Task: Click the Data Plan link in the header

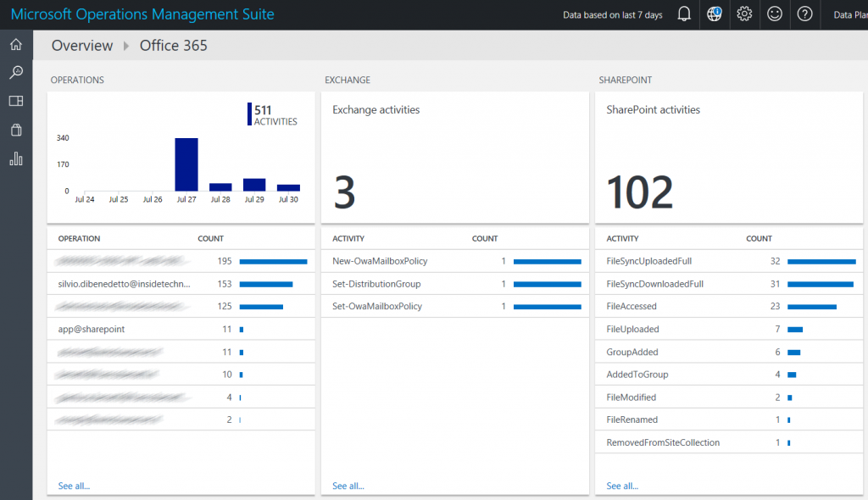Action: click(x=850, y=15)
